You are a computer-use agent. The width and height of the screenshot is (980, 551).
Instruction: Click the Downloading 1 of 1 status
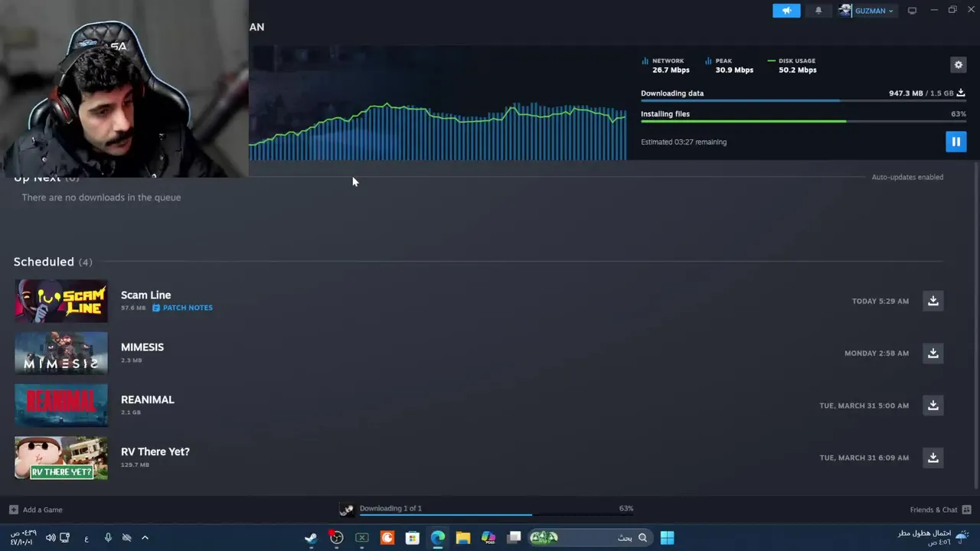click(x=390, y=508)
